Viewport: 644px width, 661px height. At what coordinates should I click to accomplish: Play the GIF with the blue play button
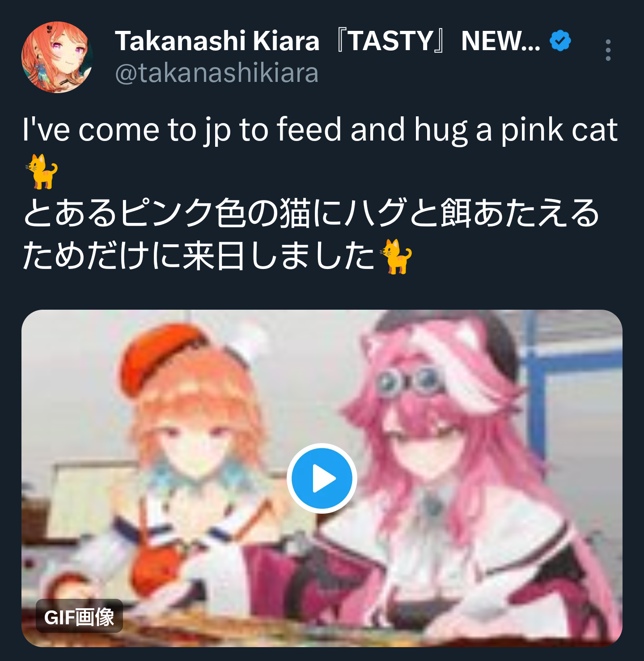coord(322,478)
